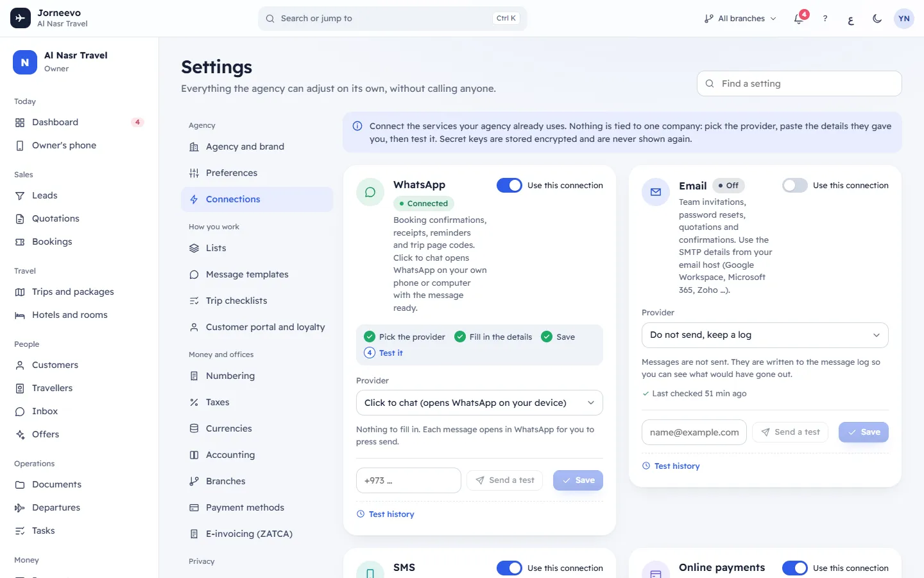Click the Dashboard grid icon

pos(20,123)
